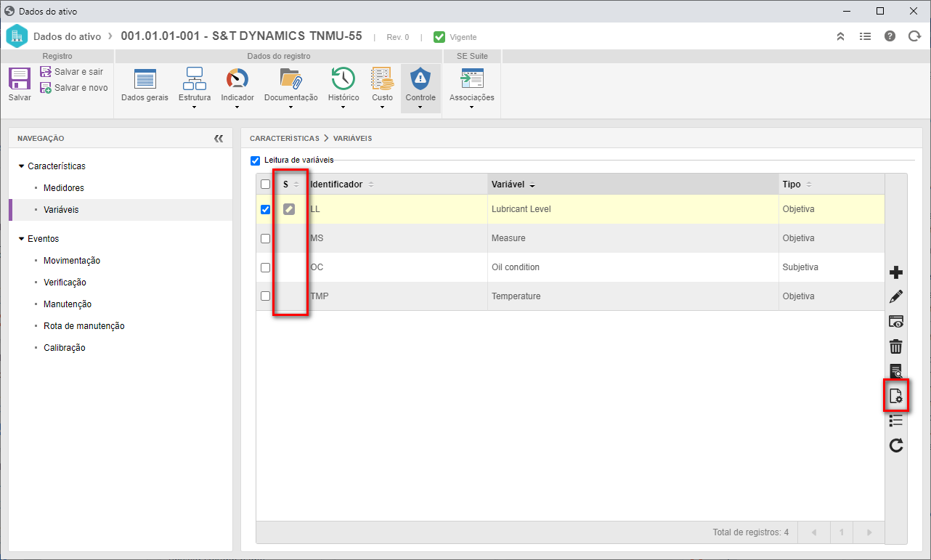
Task: Click the add variable plus icon
Action: pyautogui.click(x=896, y=272)
